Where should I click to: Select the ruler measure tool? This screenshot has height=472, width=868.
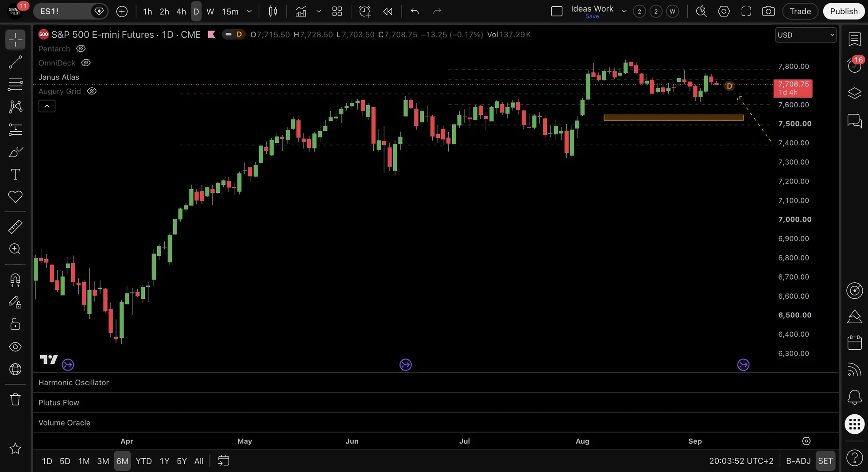pos(15,227)
